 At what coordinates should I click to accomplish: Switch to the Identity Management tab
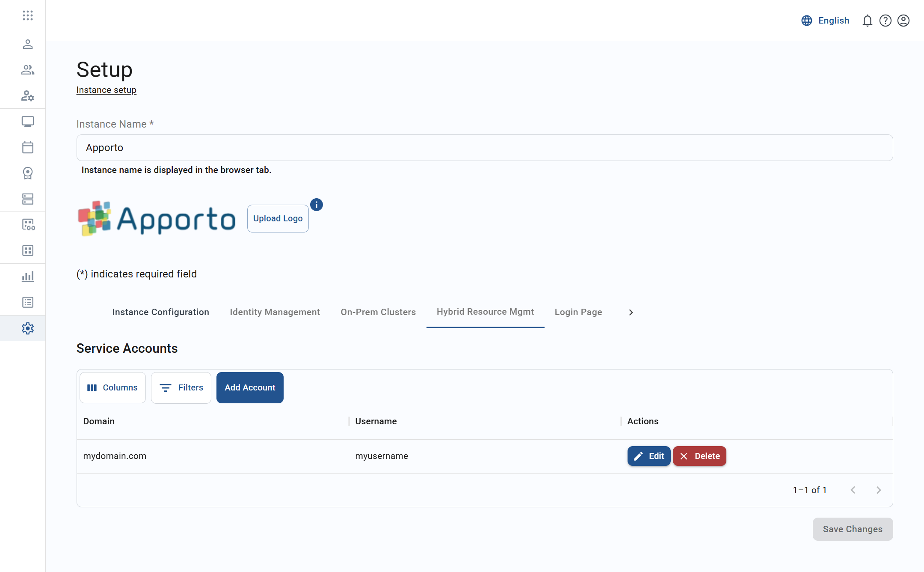[275, 312]
